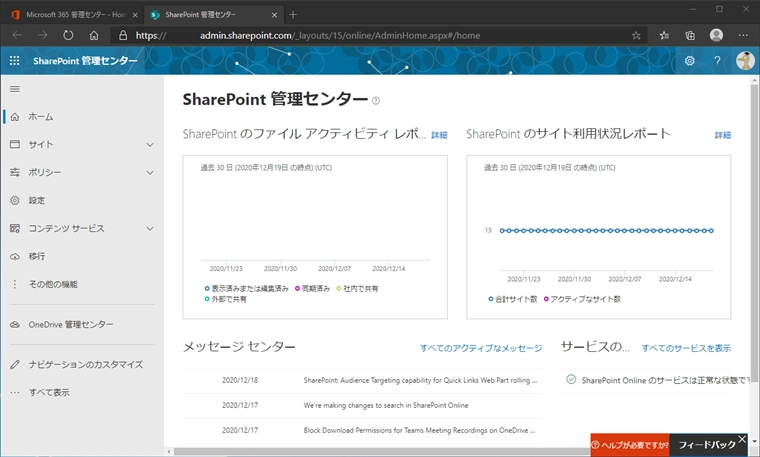The height and width of the screenshot is (457, 760).
Task: Expand the コンテンツ サービス chevron
Action: tap(150, 228)
